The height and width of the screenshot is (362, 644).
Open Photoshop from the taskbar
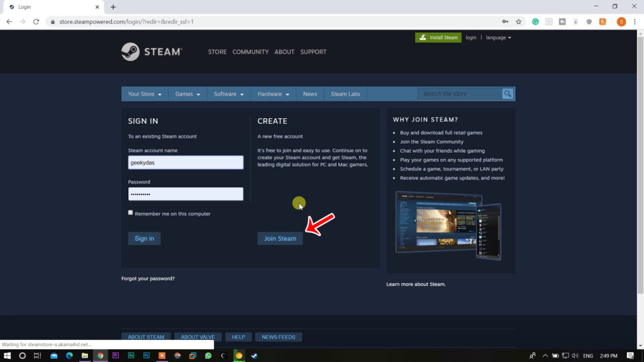(x=146, y=356)
